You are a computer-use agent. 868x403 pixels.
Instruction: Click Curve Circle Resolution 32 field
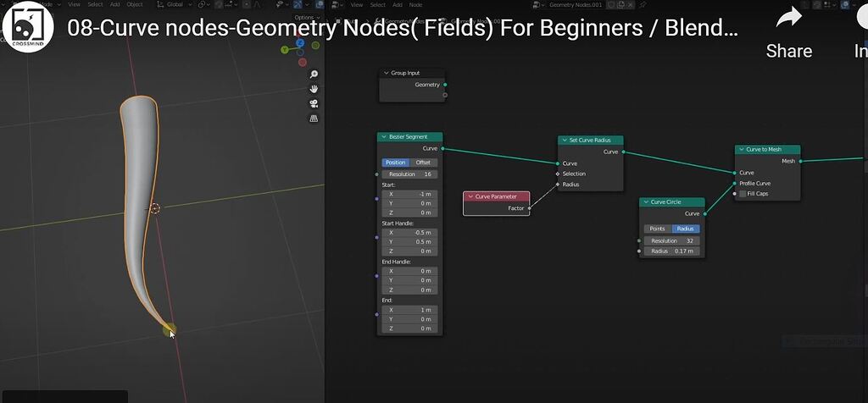[671, 240]
